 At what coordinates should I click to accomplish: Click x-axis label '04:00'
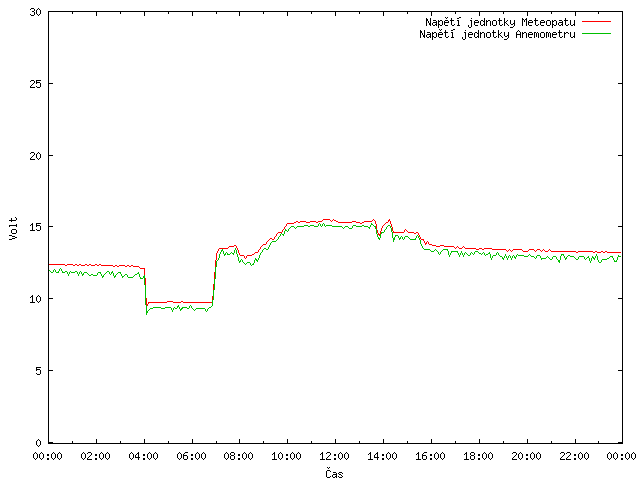[x=143, y=456]
